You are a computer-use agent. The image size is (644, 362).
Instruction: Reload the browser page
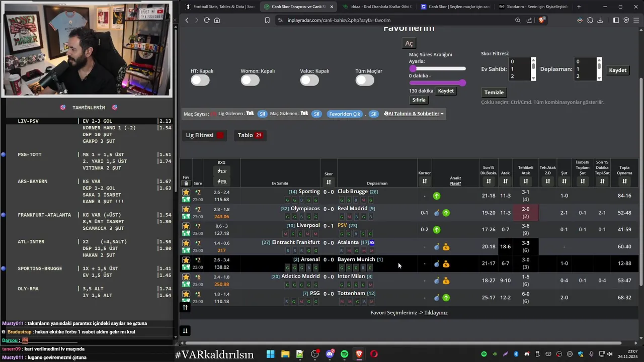click(207, 20)
